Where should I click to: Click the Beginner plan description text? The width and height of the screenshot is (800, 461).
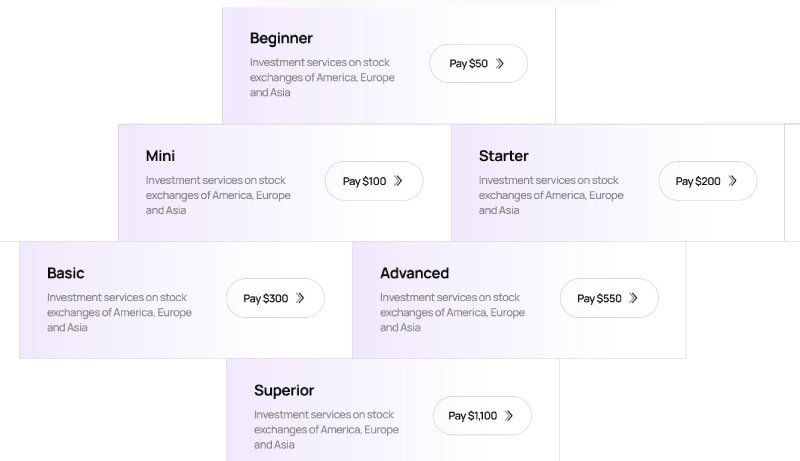(x=322, y=77)
